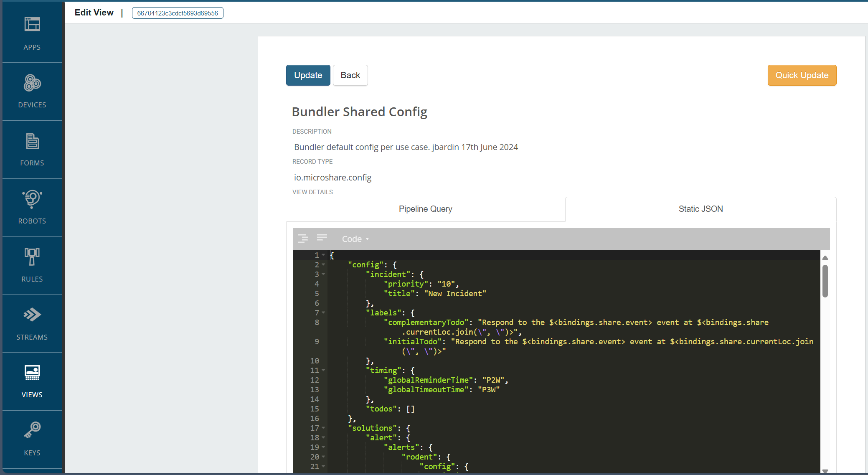Open the Streams section icon
This screenshot has height=475, width=868.
pos(32,315)
